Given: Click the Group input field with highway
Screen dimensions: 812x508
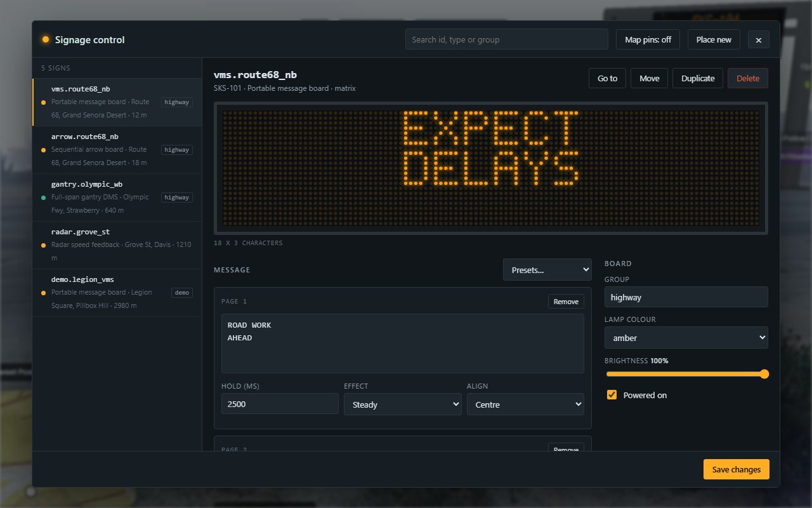Looking at the screenshot, I should click(x=686, y=297).
